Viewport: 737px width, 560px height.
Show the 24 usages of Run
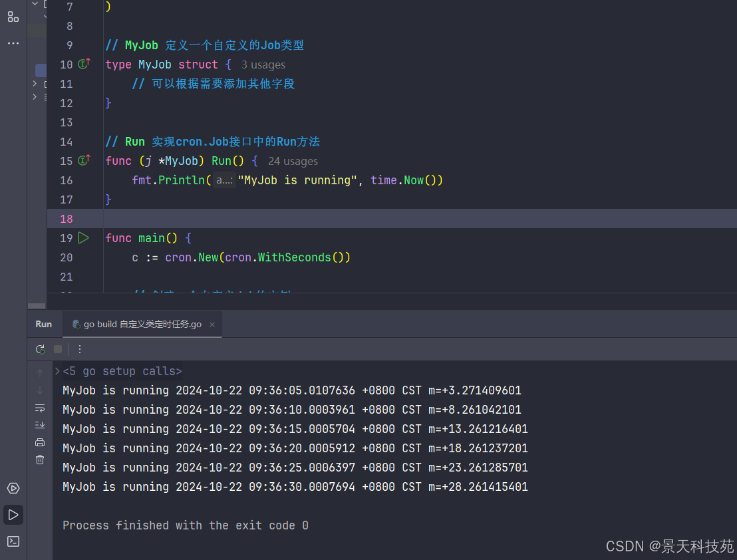[293, 162]
